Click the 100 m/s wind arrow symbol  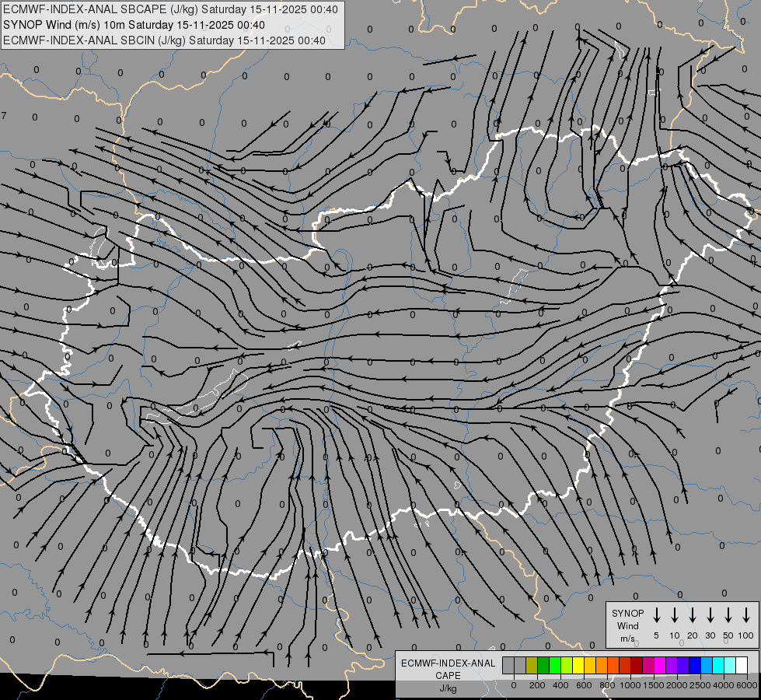pyautogui.click(x=746, y=615)
